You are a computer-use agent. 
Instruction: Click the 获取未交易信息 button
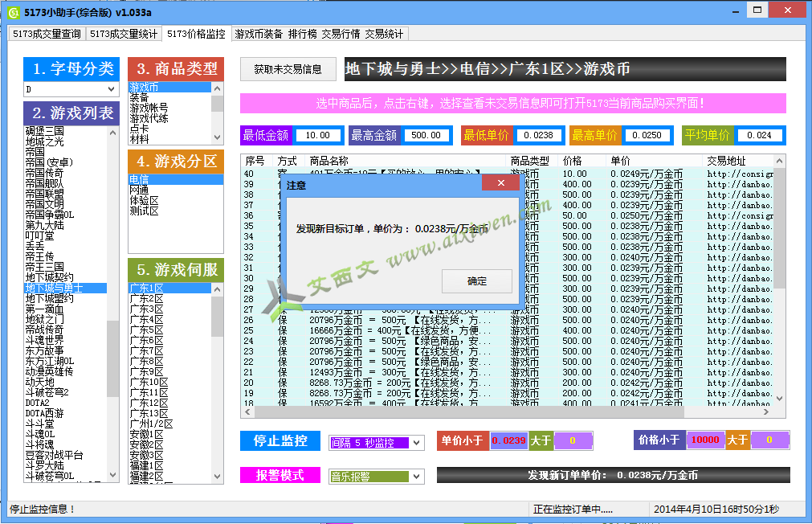click(x=288, y=69)
